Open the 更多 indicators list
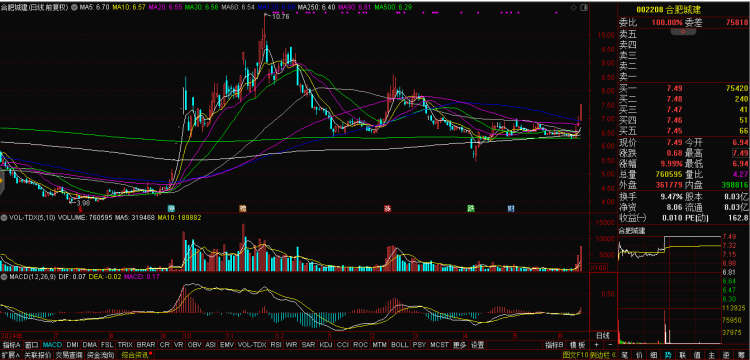 [x=459, y=345]
